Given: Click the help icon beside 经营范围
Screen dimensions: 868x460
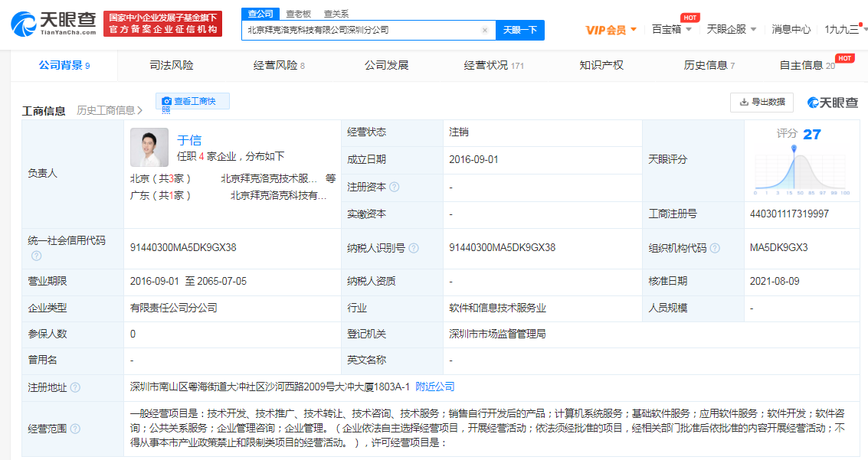Looking at the screenshot, I should [75, 429].
